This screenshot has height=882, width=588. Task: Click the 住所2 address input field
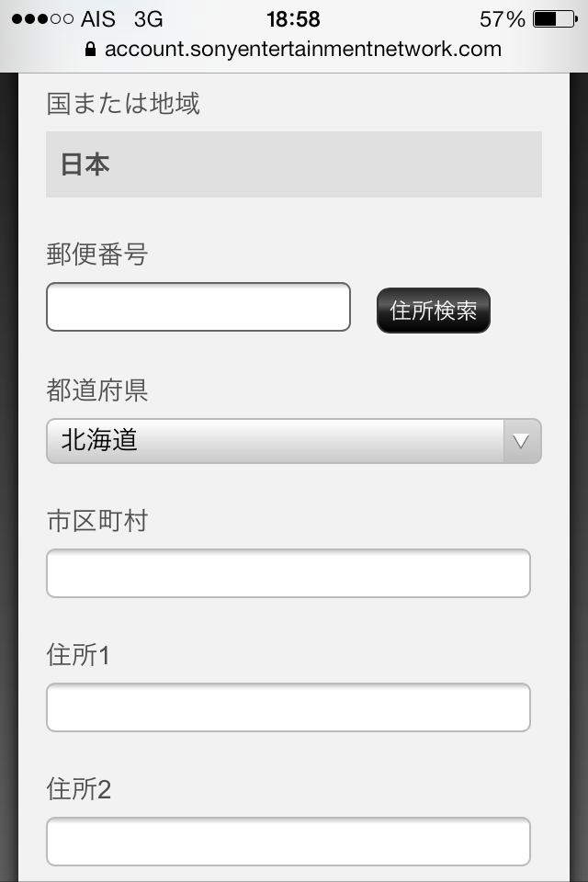[x=288, y=842]
